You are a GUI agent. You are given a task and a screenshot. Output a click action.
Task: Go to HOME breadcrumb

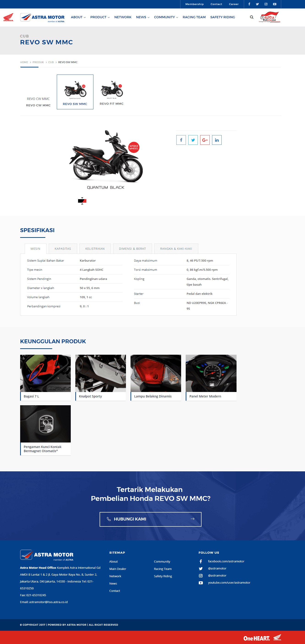(24, 62)
